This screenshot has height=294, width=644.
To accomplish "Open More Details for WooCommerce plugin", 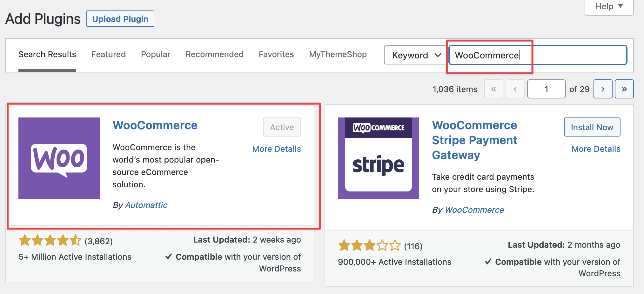I will [x=276, y=149].
